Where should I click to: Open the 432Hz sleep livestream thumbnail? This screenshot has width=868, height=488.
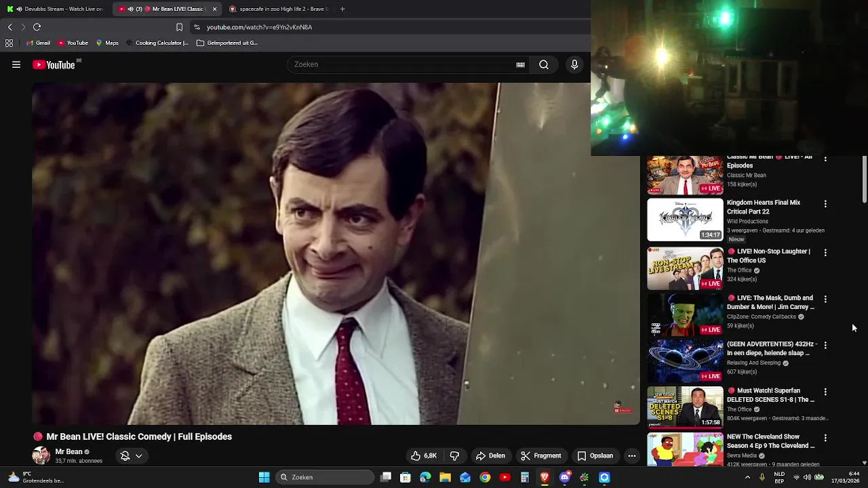(685, 361)
